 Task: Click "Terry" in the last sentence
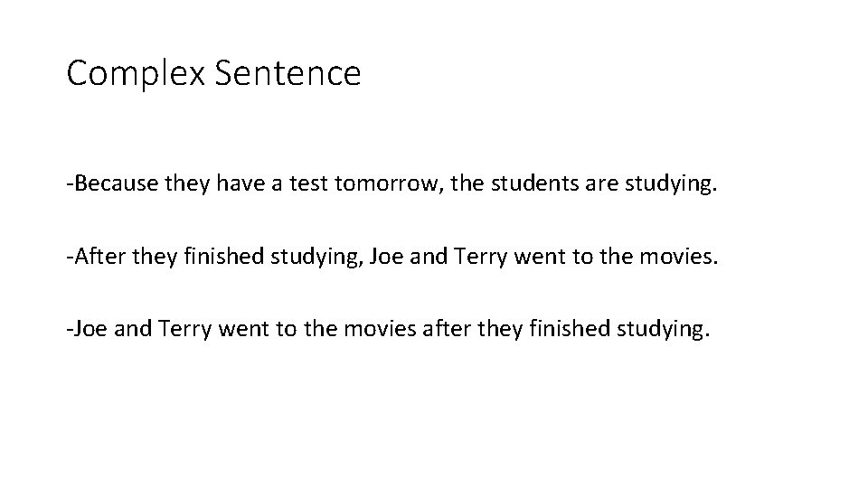[184, 330]
